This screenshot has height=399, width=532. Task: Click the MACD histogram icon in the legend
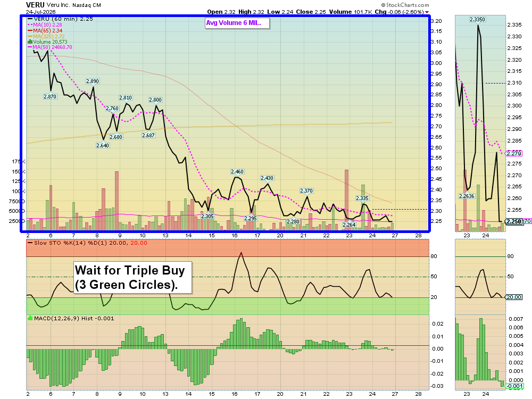click(30, 318)
